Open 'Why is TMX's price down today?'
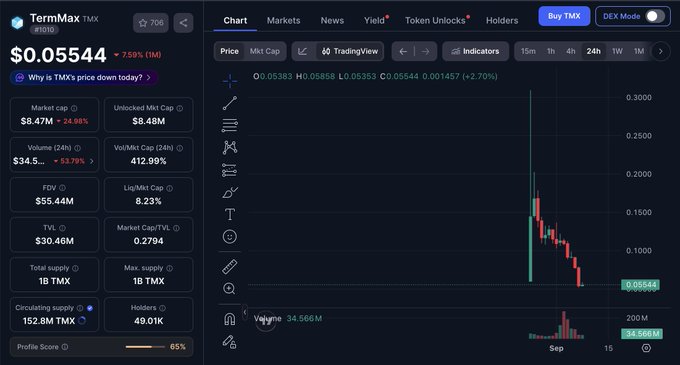 [84, 78]
